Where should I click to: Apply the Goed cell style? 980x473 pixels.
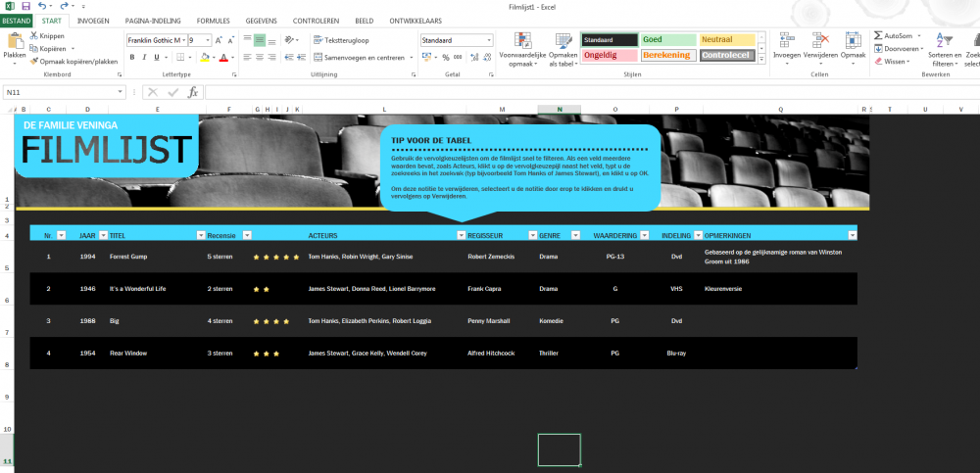(667, 40)
